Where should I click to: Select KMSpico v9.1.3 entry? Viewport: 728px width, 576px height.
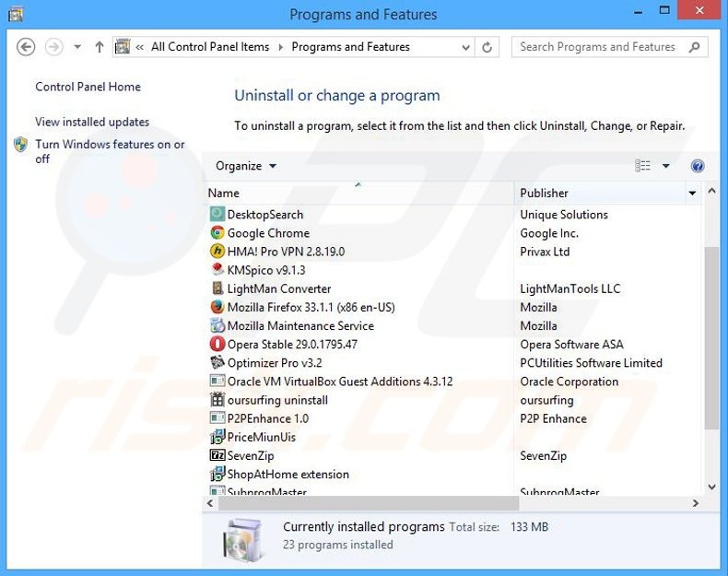[x=266, y=270]
